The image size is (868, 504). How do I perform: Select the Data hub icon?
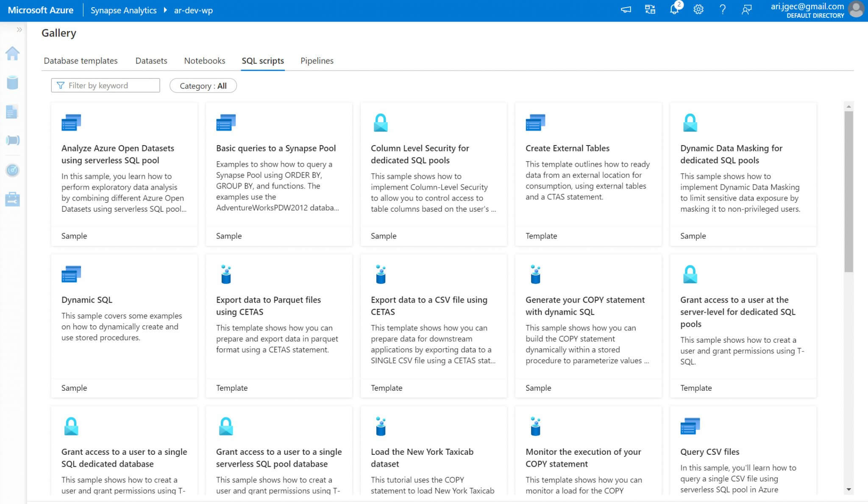coord(12,83)
